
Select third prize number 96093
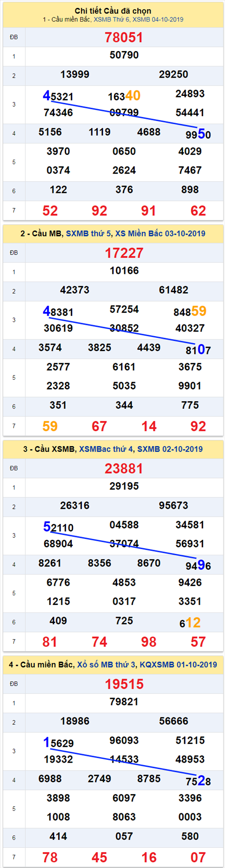pos(124,740)
